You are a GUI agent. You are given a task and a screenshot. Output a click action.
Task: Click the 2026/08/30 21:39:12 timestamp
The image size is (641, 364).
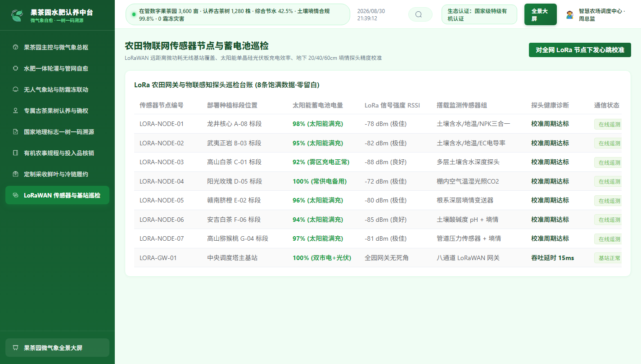click(371, 14)
